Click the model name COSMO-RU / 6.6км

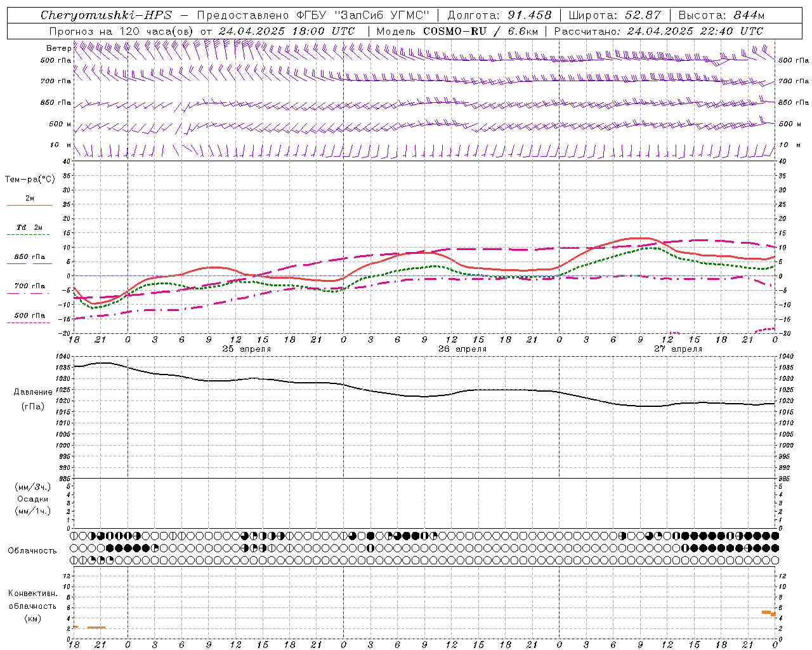tap(481, 31)
